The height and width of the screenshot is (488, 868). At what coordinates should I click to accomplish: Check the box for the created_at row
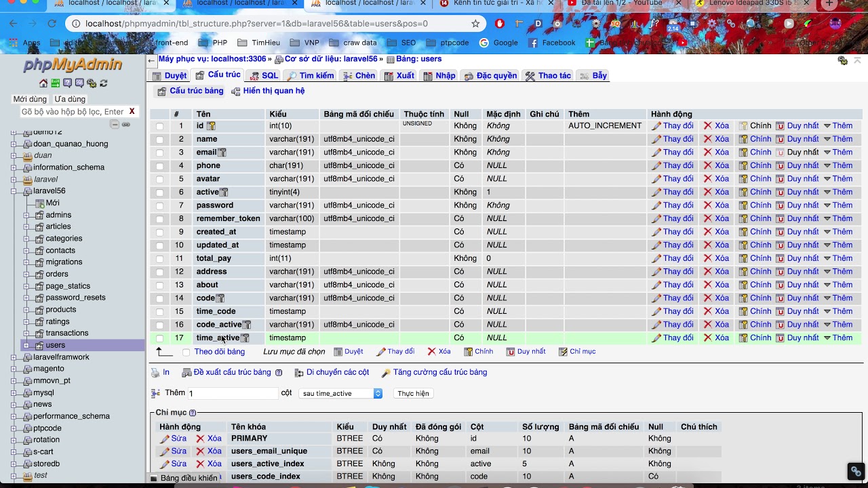click(159, 232)
